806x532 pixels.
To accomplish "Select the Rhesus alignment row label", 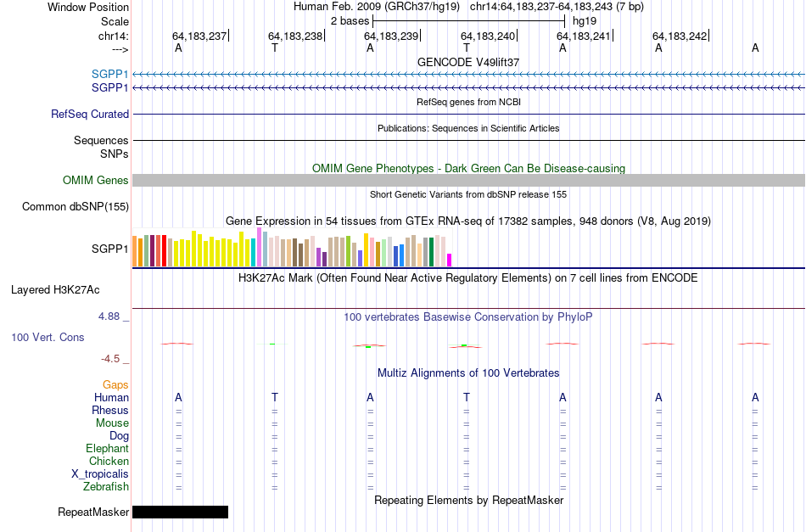I will pyautogui.click(x=110, y=410).
